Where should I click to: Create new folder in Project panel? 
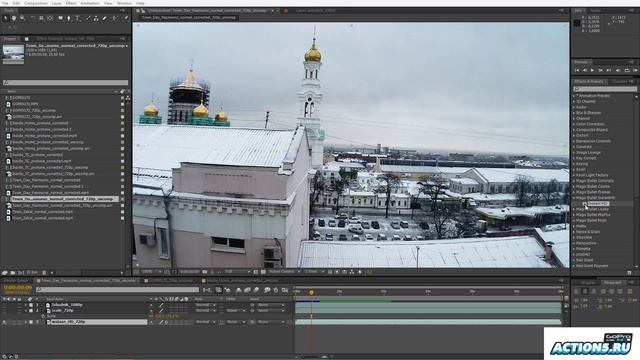tap(13, 272)
